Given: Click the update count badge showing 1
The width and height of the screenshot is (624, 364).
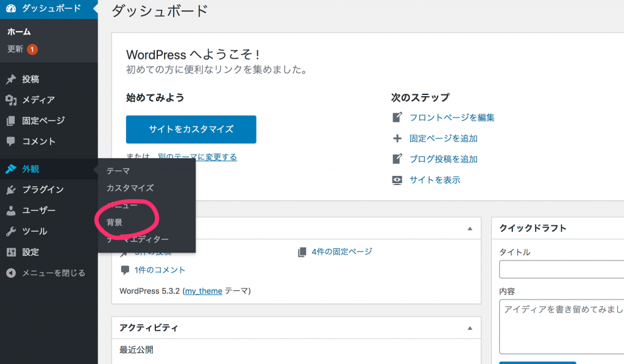Looking at the screenshot, I should click(32, 49).
